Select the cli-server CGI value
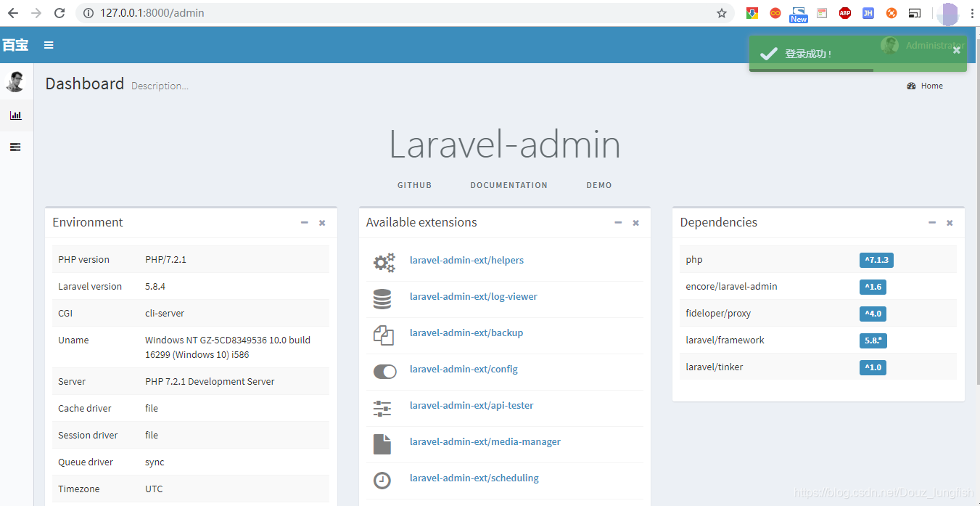 (x=165, y=314)
